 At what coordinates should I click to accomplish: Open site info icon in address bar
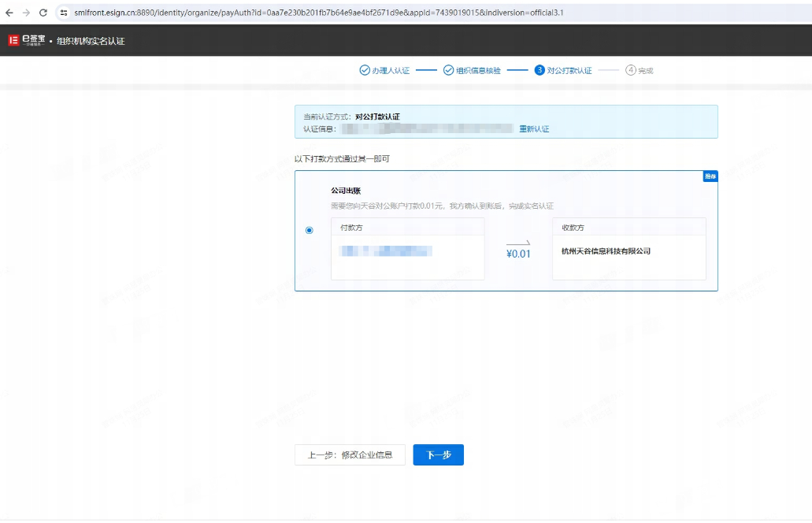[x=64, y=13]
